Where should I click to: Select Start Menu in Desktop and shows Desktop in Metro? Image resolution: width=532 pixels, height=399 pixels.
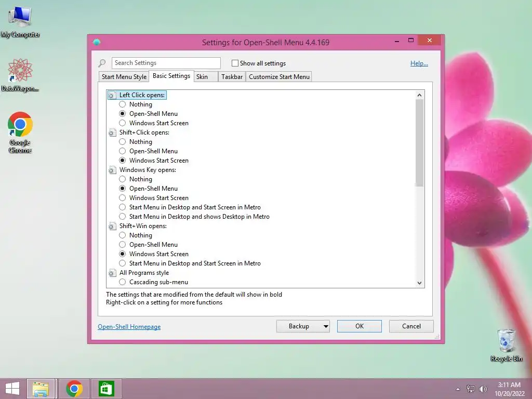[x=123, y=217]
